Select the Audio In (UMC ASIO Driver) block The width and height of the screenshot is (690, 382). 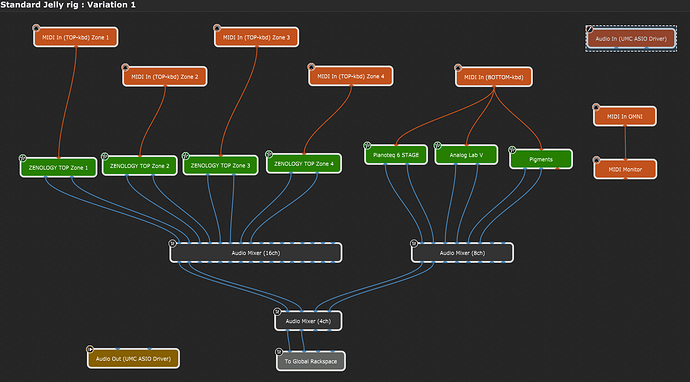coord(631,39)
